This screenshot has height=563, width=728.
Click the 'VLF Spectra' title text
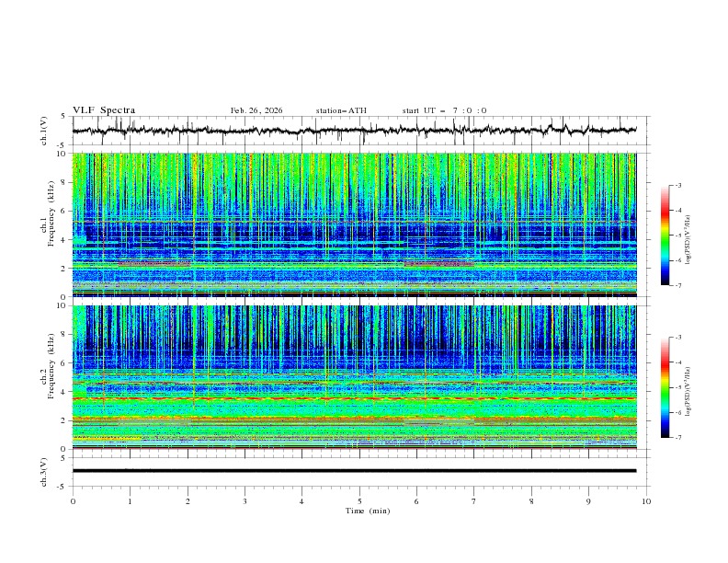pyautogui.click(x=104, y=110)
